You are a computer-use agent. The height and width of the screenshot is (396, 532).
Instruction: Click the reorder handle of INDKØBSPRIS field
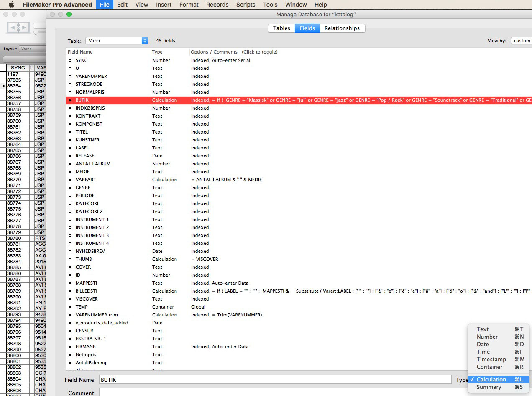point(70,108)
